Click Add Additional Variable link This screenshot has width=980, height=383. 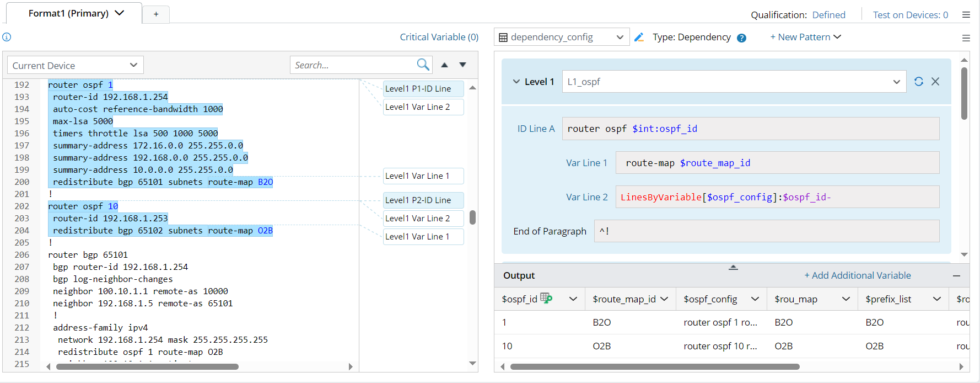[x=857, y=275]
